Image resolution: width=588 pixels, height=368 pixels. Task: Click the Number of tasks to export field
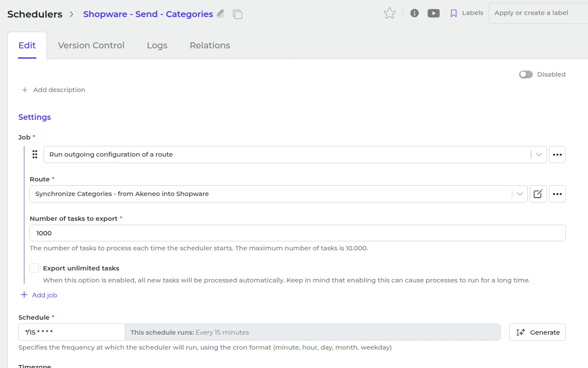coord(298,233)
